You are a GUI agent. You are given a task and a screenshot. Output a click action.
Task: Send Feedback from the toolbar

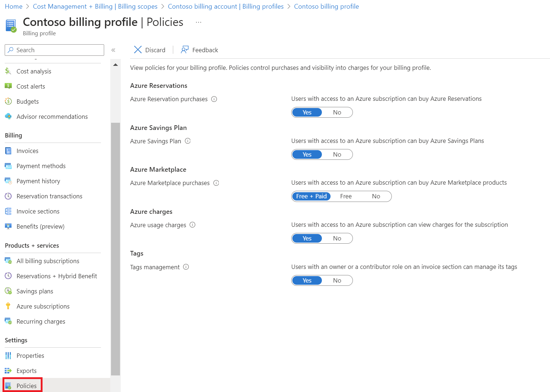[x=200, y=50]
